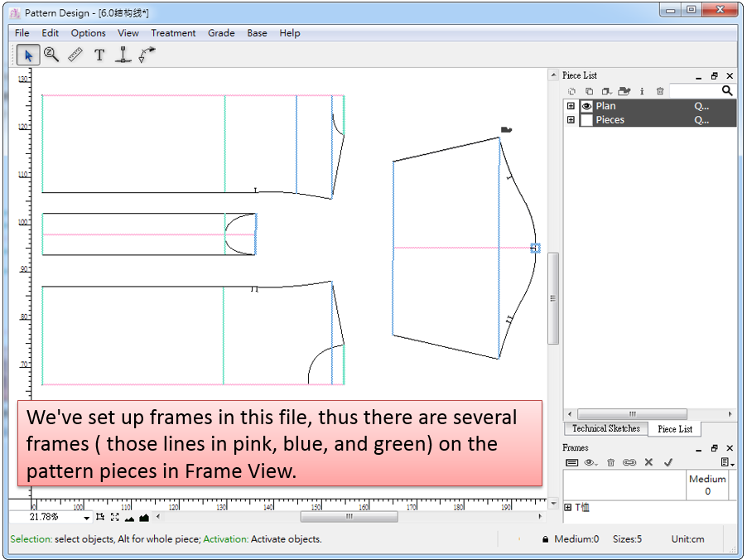Expand the Pieces tree node
Image resolution: width=747 pixels, height=560 pixels.
click(x=571, y=120)
